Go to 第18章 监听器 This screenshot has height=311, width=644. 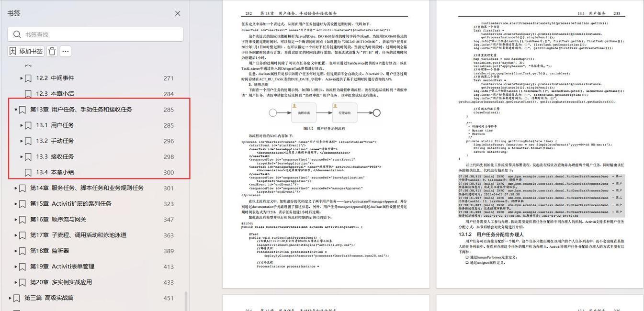coord(49,251)
